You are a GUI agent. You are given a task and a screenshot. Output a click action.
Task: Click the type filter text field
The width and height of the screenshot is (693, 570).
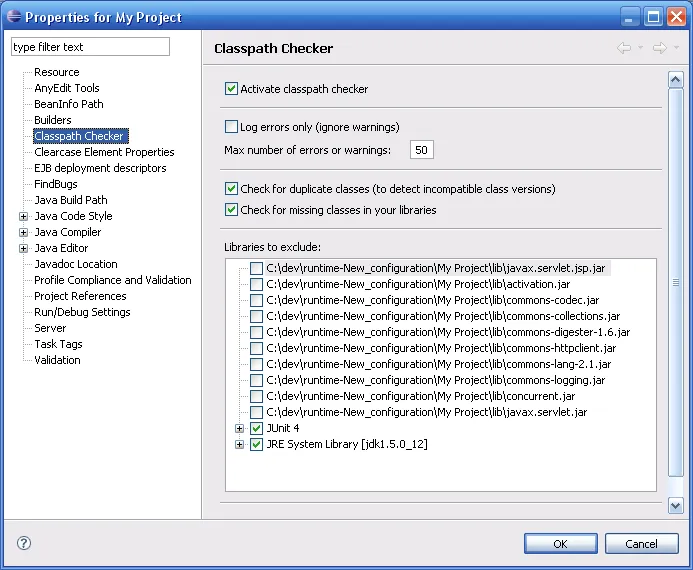coord(90,46)
